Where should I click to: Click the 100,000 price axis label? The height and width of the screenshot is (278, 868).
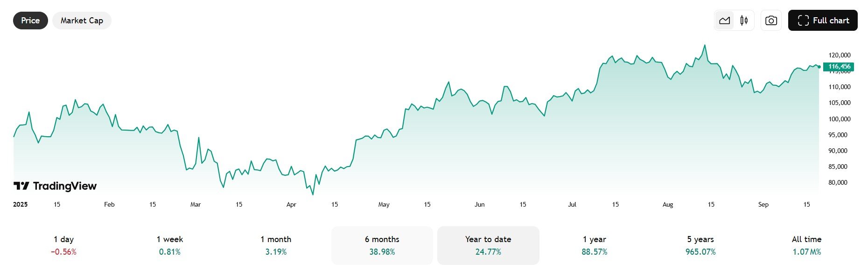(x=839, y=119)
